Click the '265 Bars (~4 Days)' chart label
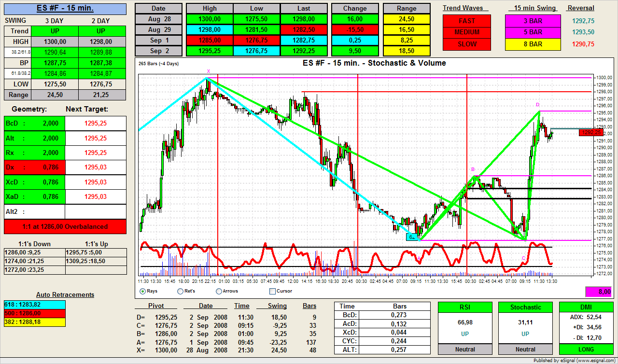Viewport: 618px width, 364px height. (158, 63)
